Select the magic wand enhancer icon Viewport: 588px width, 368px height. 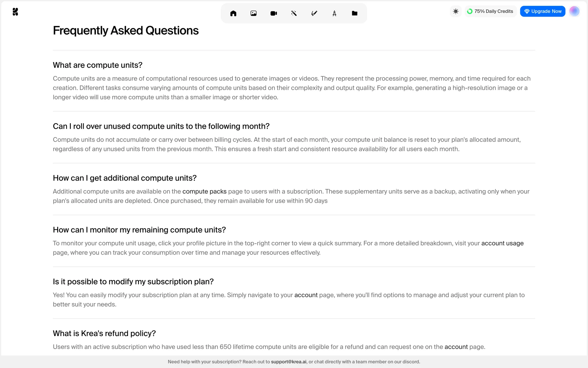tap(294, 13)
